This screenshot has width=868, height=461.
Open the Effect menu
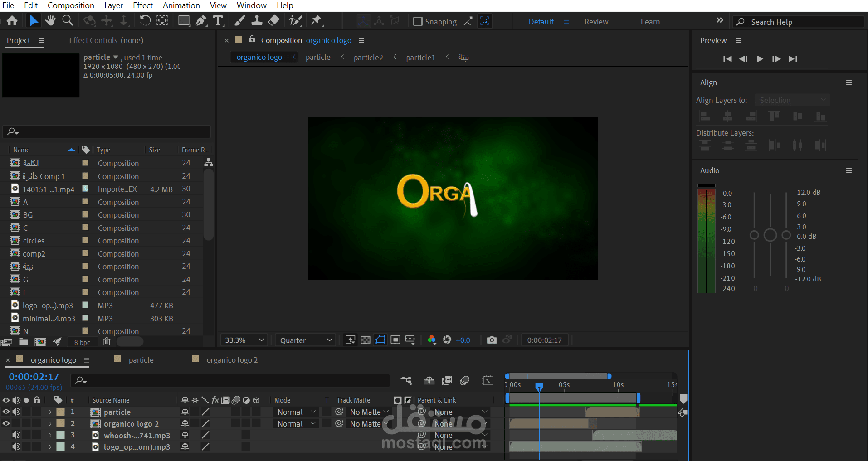[x=143, y=5]
